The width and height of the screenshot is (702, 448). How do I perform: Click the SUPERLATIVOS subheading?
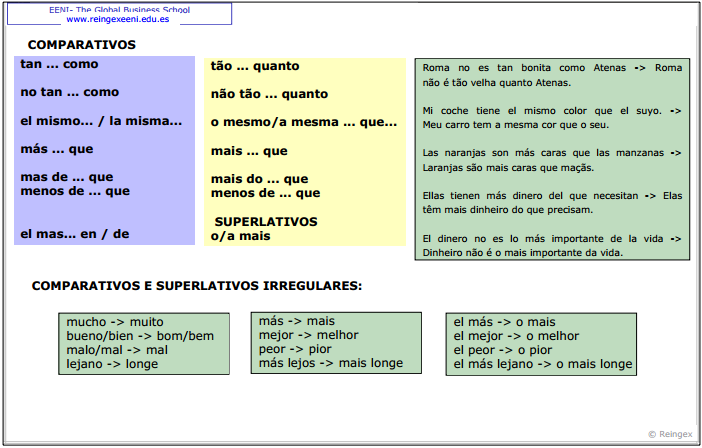[x=266, y=221]
